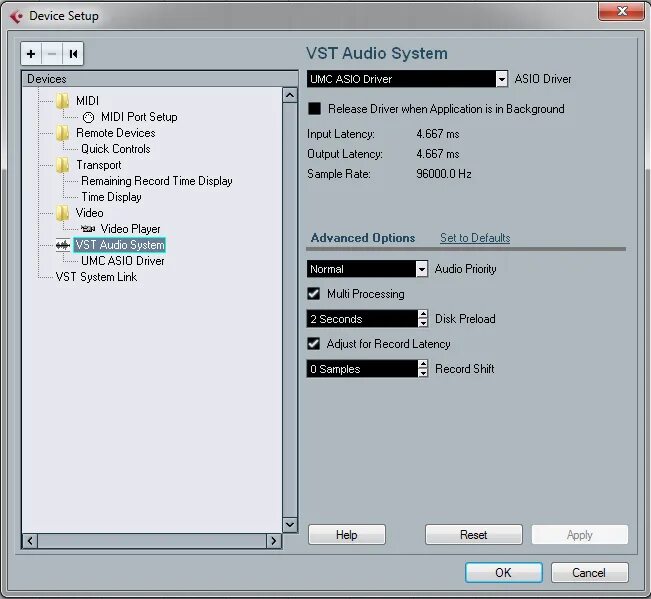The image size is (651, 599).
Task: Toggle Adjust for Record Latency checkbox
Action: pos(313,344)
